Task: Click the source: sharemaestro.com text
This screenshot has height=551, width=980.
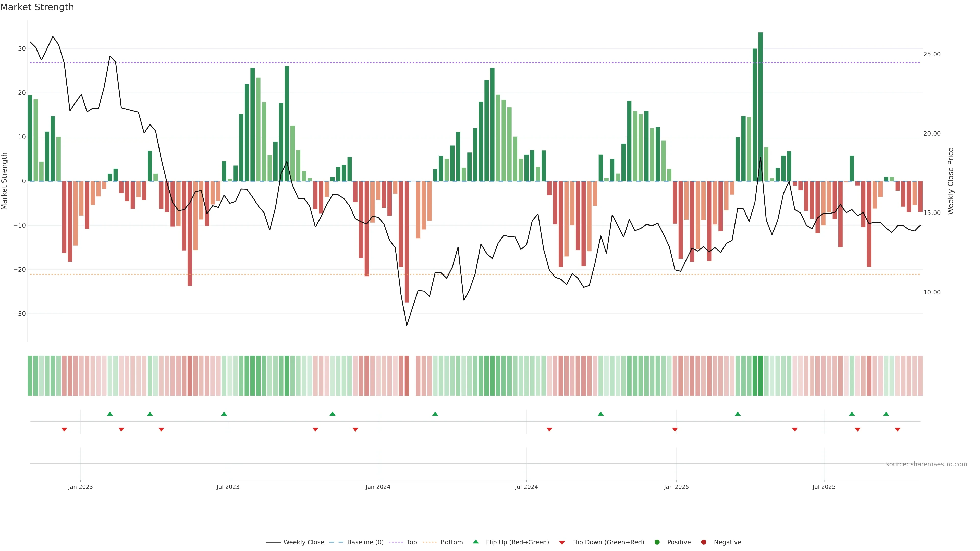Action: point(926,464)
